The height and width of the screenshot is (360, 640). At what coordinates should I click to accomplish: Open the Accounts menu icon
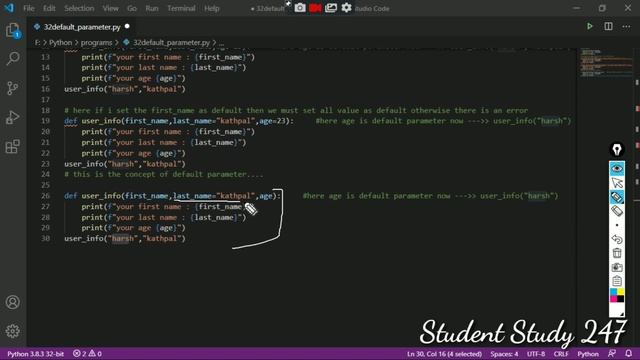pos(13,302)
